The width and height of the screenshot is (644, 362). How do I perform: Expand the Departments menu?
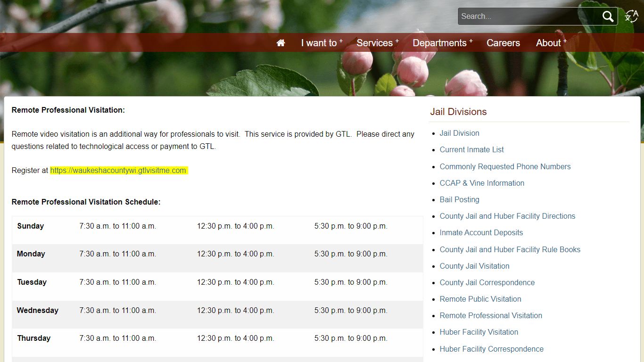point(442,43)
